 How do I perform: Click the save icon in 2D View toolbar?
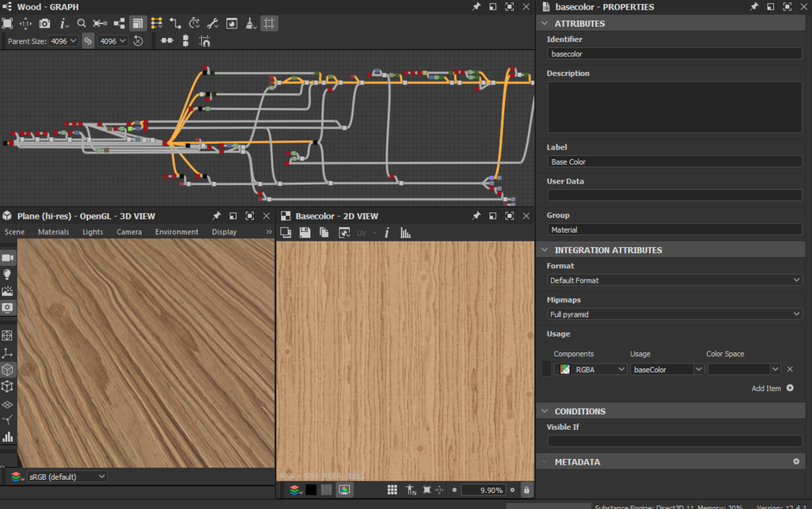coord(305,233)
